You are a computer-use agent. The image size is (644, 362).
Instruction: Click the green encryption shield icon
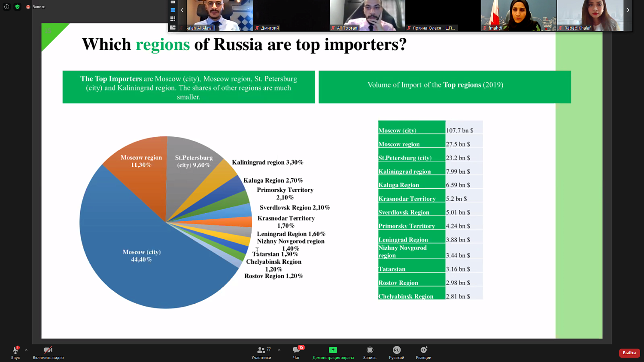click(18, 7)
